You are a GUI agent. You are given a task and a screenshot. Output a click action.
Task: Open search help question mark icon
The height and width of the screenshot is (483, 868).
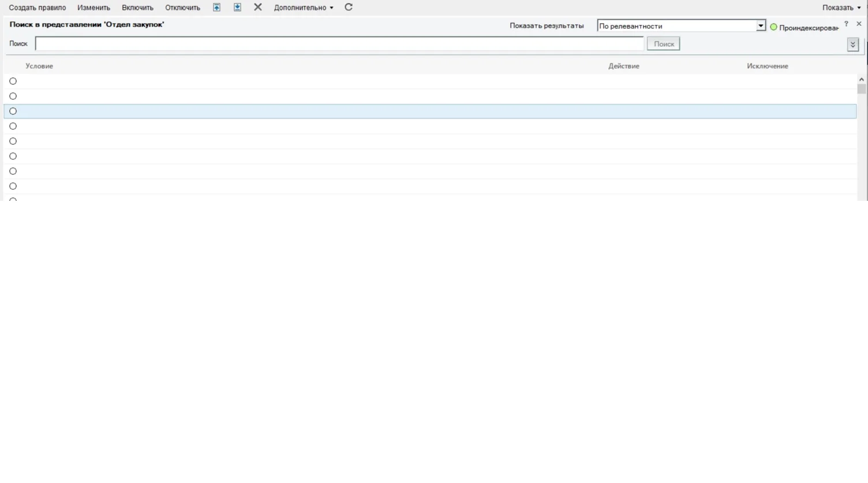click(846, 24)
